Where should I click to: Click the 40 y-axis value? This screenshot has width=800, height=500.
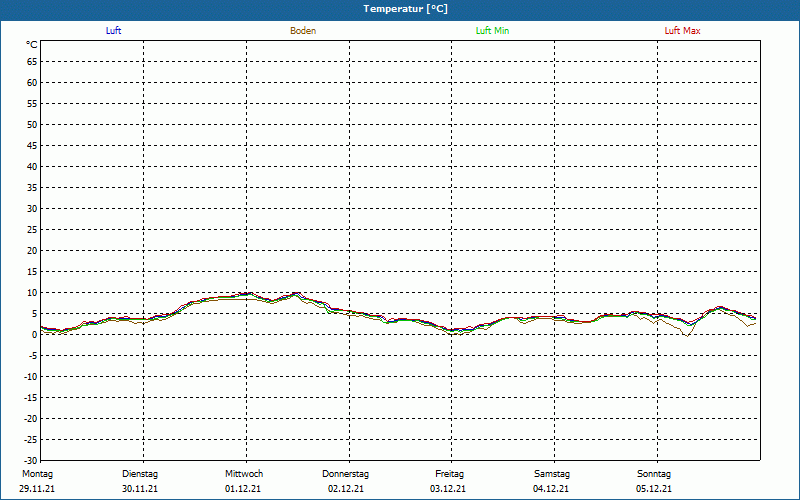[32, 167]
